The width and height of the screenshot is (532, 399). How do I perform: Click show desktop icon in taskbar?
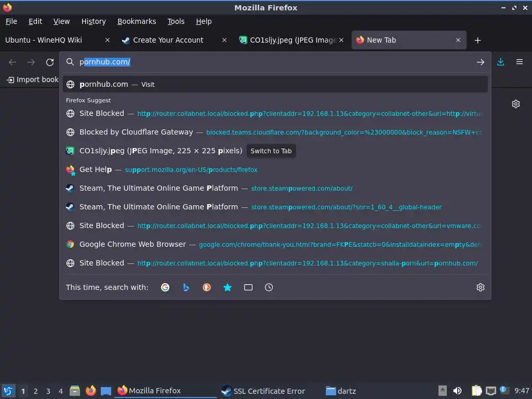106,391
